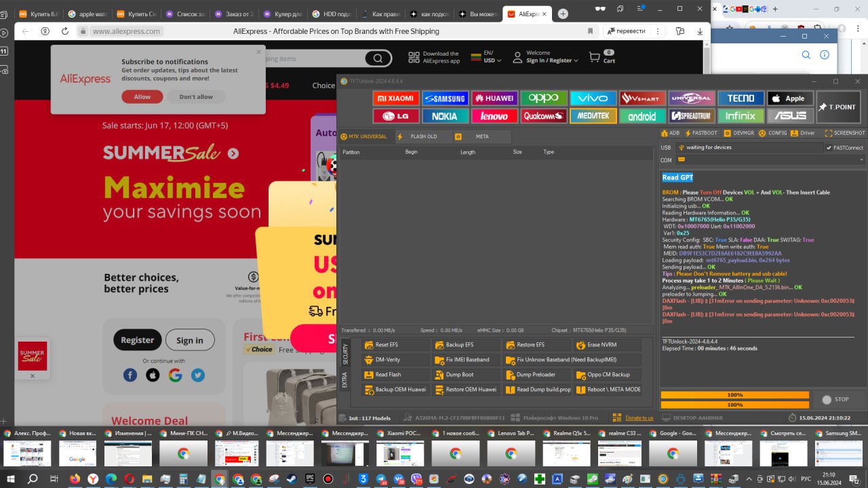Click the AliExpress search magnifier button
Image resolution: width=868 pixels, height=488 pixels.
[x=378, y=59]
